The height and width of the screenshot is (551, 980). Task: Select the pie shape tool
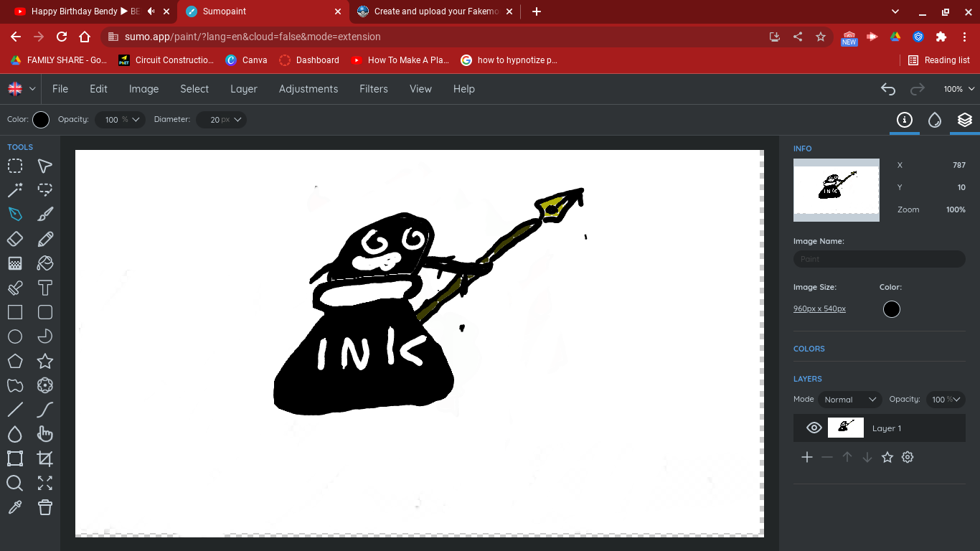click(45, 336)
